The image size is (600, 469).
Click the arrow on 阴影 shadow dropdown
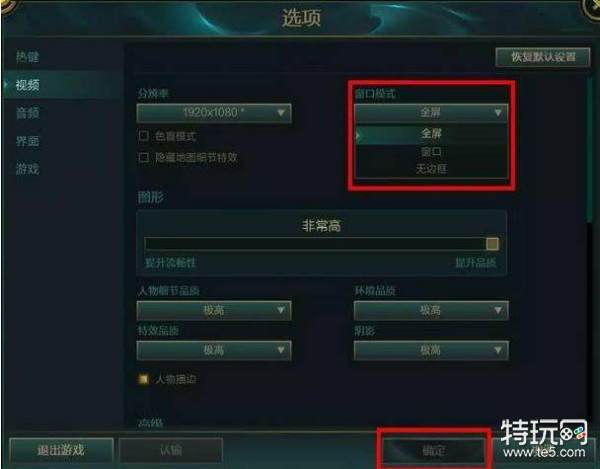497,350
